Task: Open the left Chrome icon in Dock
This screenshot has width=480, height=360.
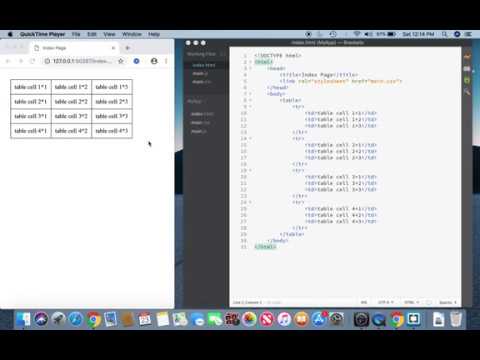Action: pyautogui.click(x=94, y=319)
